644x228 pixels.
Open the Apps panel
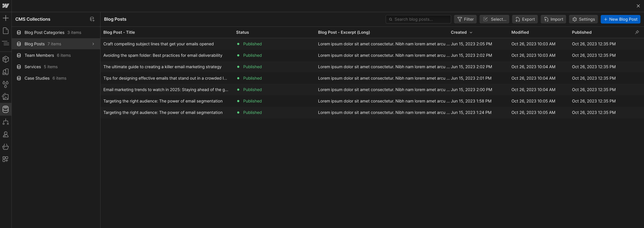6,159
